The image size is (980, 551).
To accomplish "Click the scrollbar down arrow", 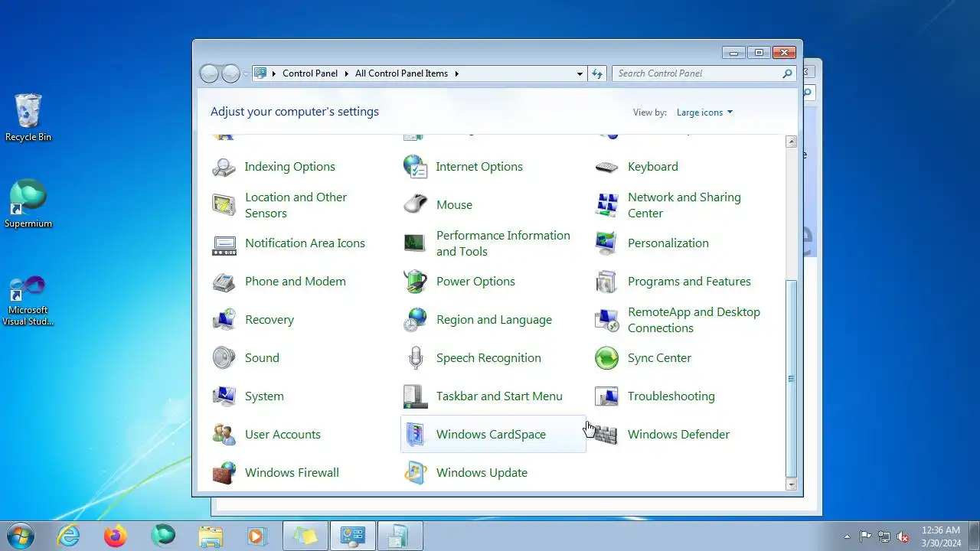I will click(x=792, y=484).
